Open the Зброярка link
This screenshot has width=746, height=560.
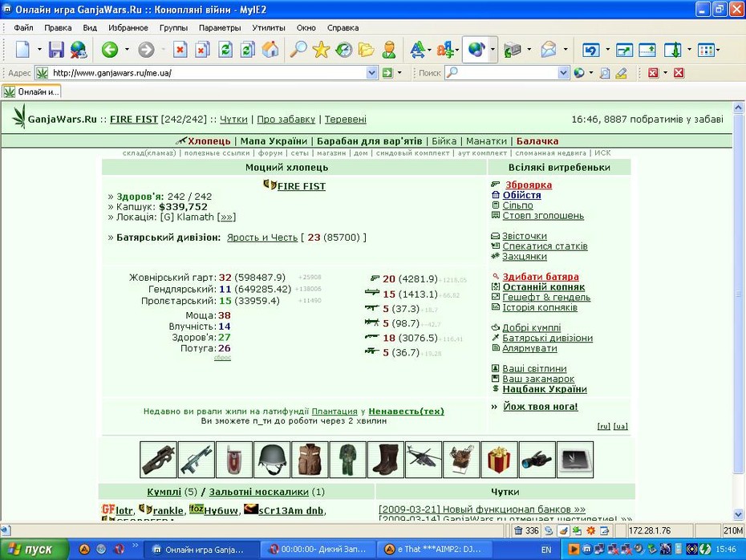click(x=528, y=185)
